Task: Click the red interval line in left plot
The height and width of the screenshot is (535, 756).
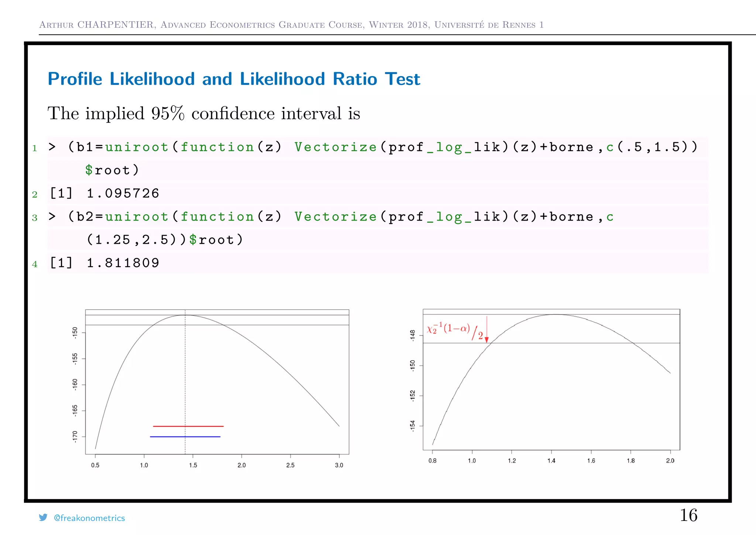Action: tap(188, 426)
